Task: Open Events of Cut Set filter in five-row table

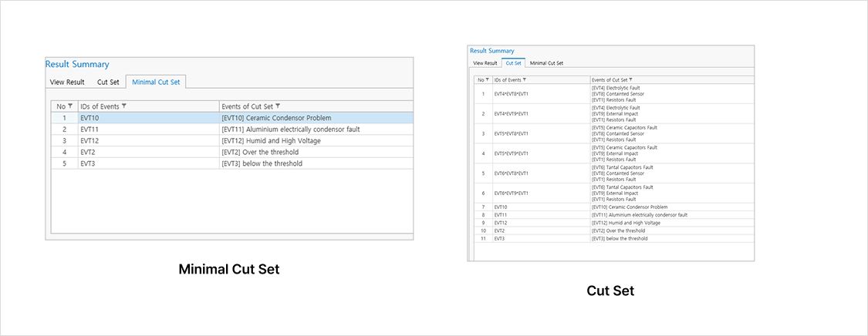Action: pyautogui.click(x=278, y=106)
